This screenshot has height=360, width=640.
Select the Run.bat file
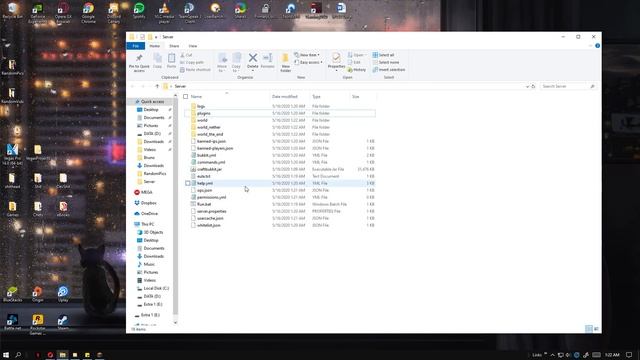204,204
